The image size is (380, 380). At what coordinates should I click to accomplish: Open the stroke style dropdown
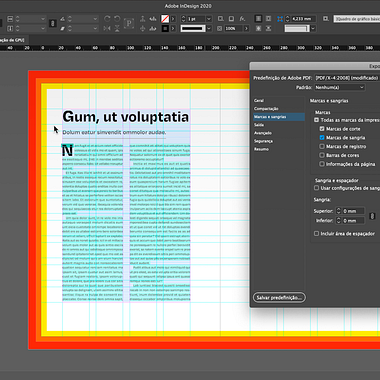(209, 29)
